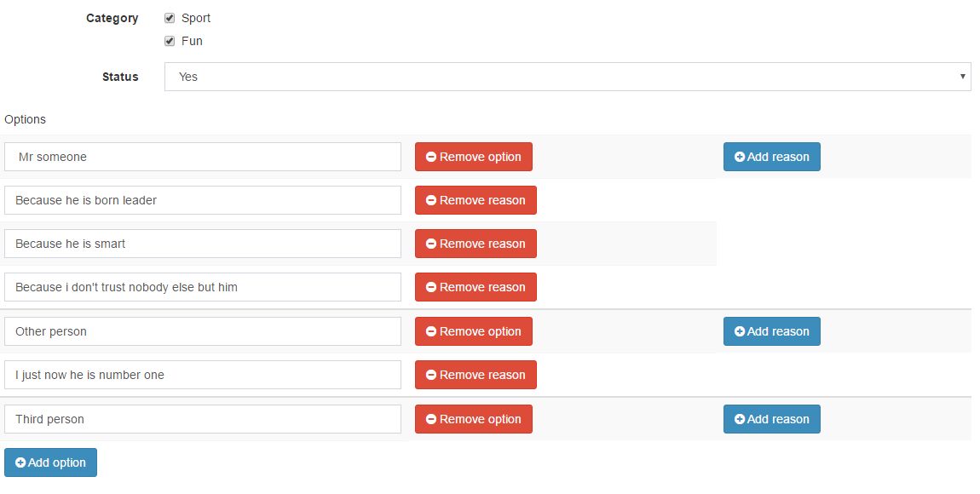Open the Status dropdown showing Yes
This screenshot has height=494, width=980.
pyautogui.click(x=568, y=77)
